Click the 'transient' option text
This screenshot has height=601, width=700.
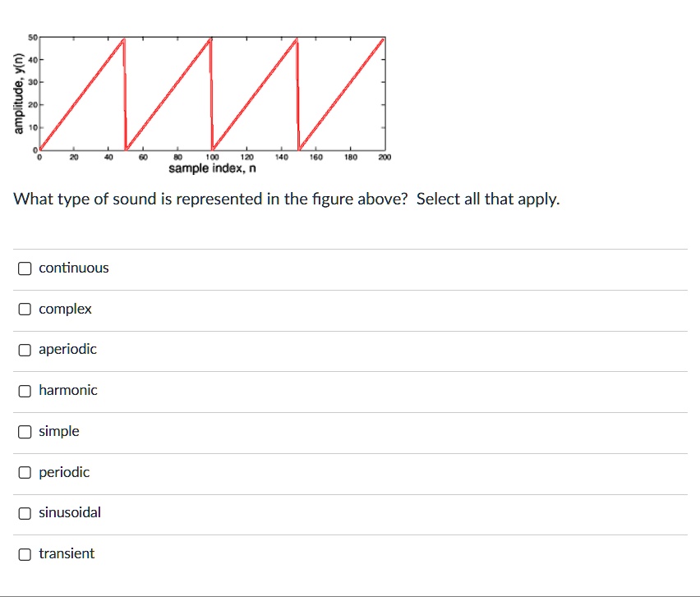pyautogui.click(x=67, y=553)
